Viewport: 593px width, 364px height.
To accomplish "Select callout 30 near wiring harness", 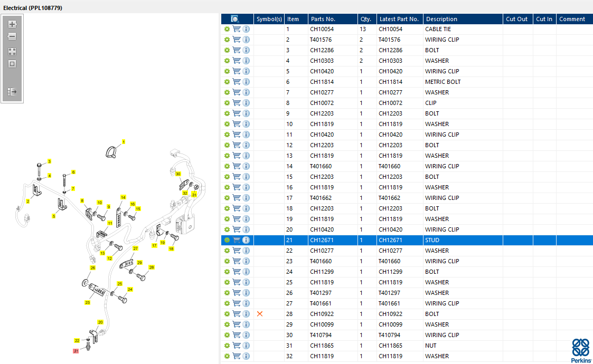I will (178, 174).
